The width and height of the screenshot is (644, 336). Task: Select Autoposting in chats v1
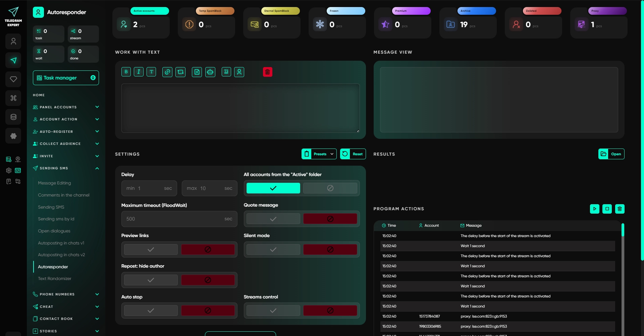[61, 243]
